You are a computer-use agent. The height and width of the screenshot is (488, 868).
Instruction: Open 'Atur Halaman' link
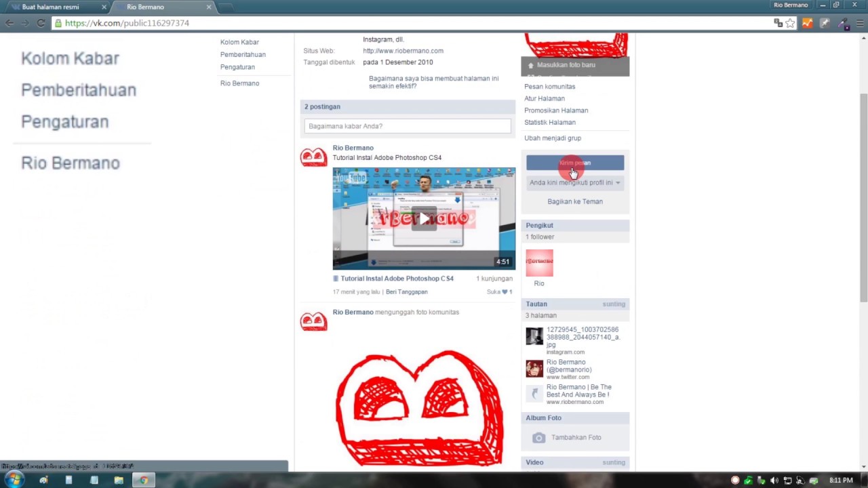[x=545, y=98]
